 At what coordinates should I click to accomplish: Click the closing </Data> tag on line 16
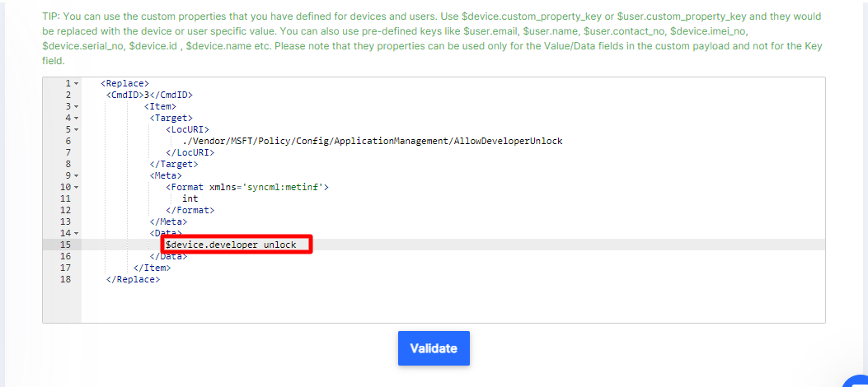168,256
